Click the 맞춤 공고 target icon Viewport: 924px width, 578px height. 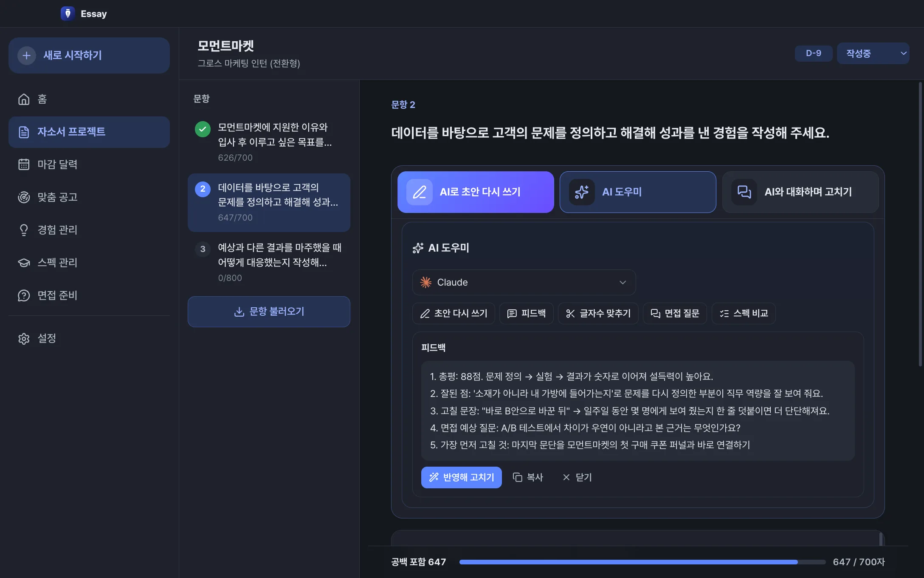(24, 197)
